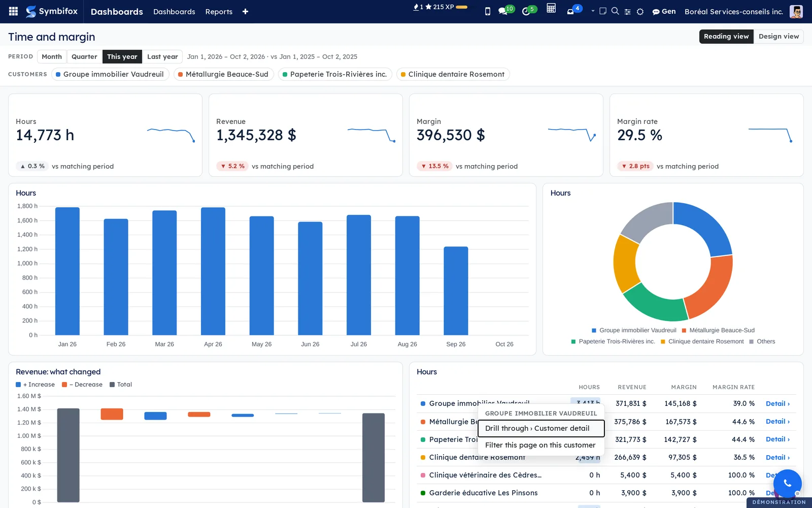Set period to Month
The width and height of the screenshot is (812, 508).
tap(52, 56)
